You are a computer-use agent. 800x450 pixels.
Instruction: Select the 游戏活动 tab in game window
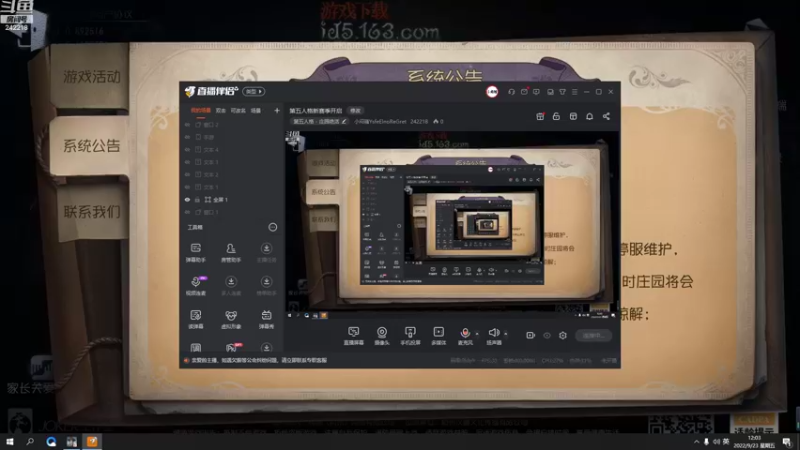point(92,77)
